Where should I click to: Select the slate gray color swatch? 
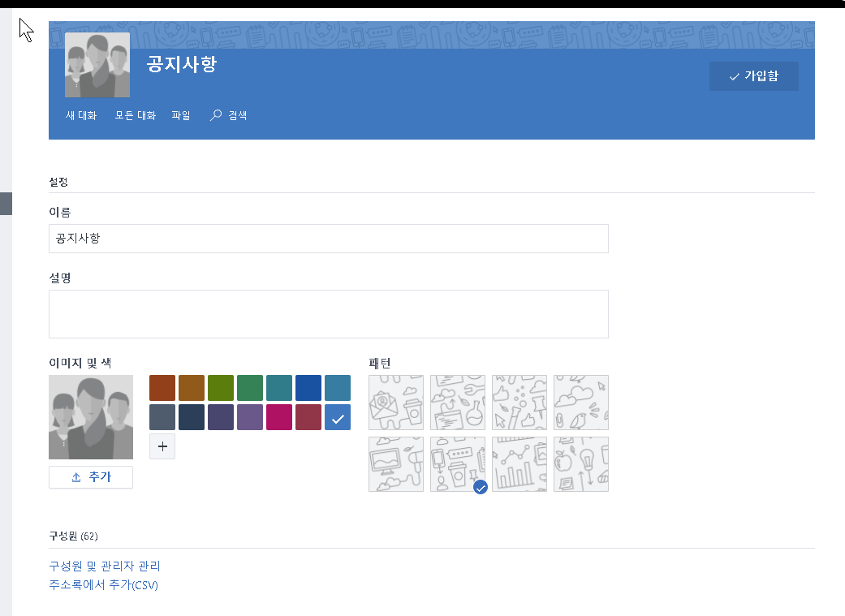[162, 417]
